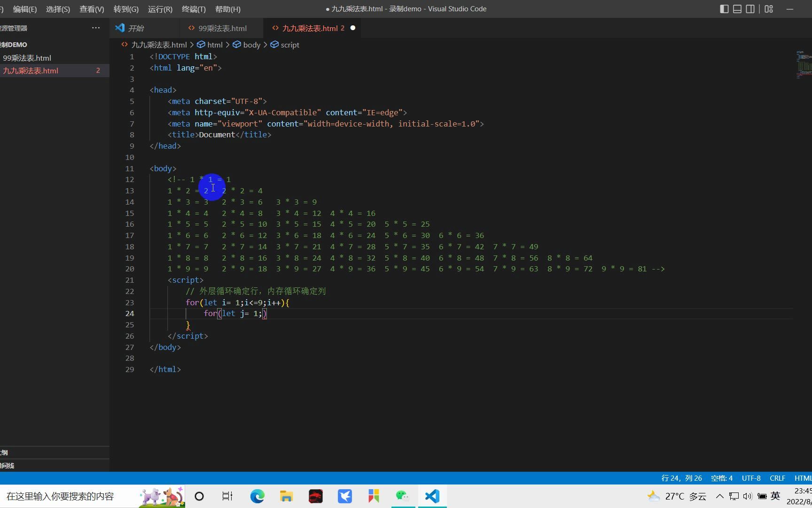This screenshot has height=508, width=812.
Task: Collapse DEMO folder section header
Action: [x=55, y=45]
